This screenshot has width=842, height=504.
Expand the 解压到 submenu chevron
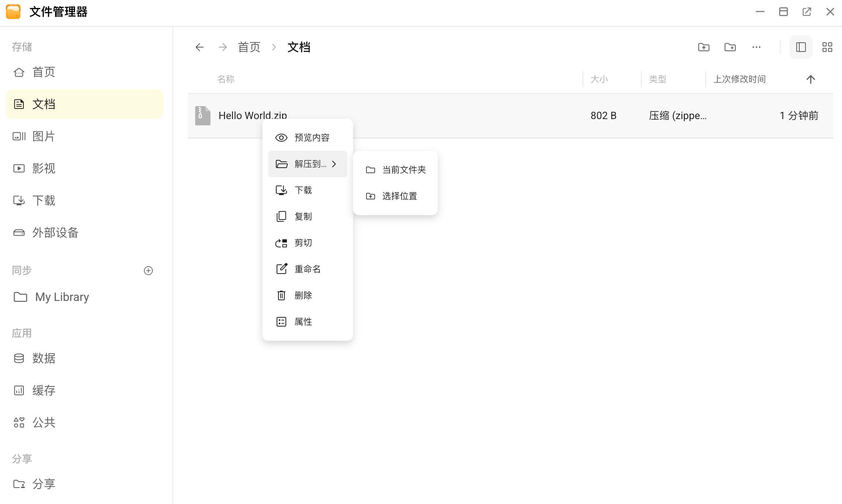click(334, 164)
